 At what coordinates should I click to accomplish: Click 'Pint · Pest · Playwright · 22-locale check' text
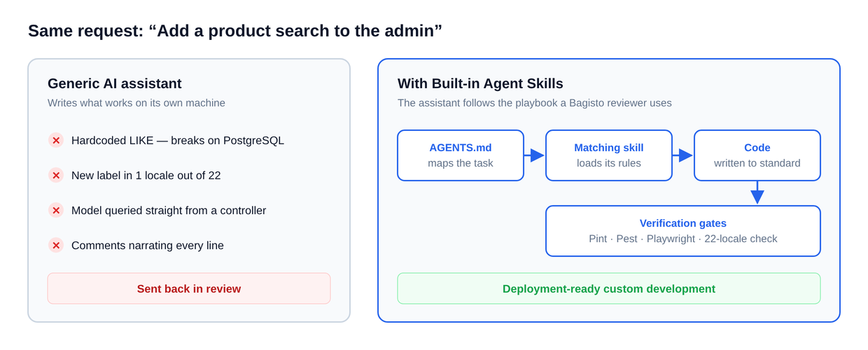pos(683,239)
